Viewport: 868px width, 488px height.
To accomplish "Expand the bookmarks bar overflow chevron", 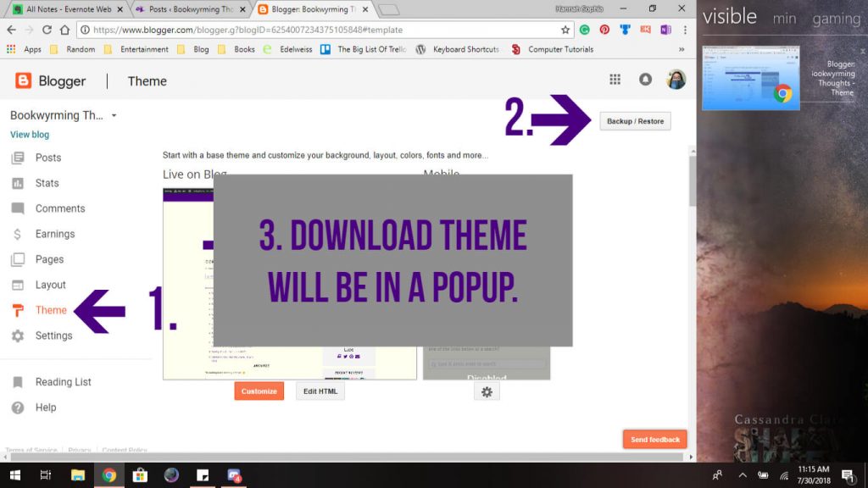I will (681, 49).
